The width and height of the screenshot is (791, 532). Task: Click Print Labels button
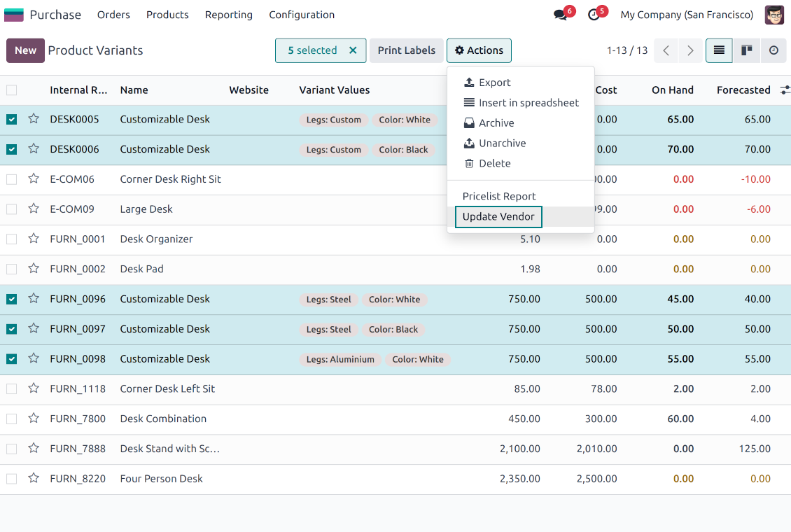pyautogui.click(x=406, y=50)
